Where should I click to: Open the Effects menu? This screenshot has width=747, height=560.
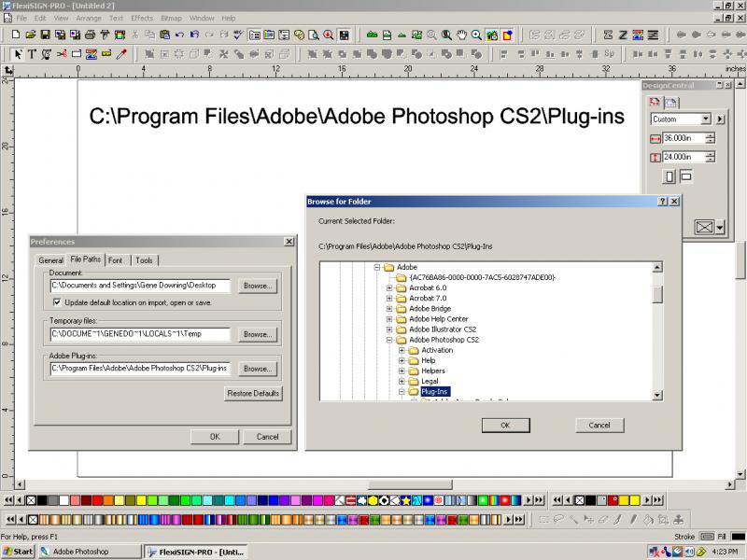pos(142,18)
